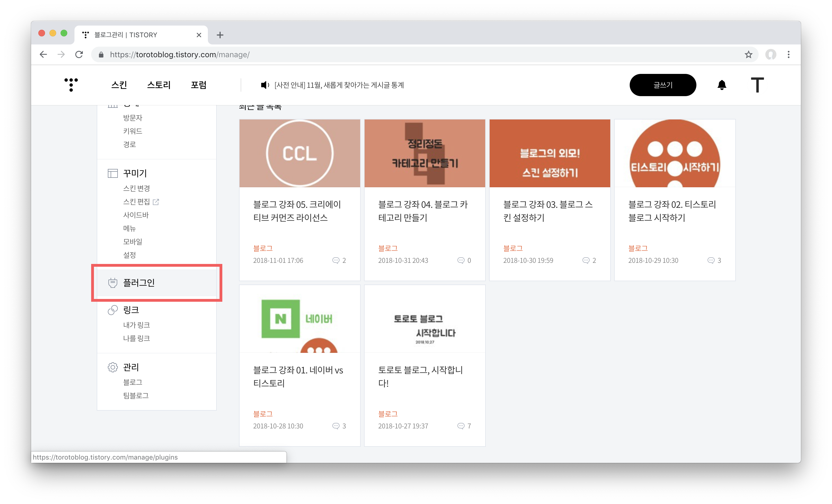
Task: Open the 방문자 statistics link
Action: (x=133, y=118)
